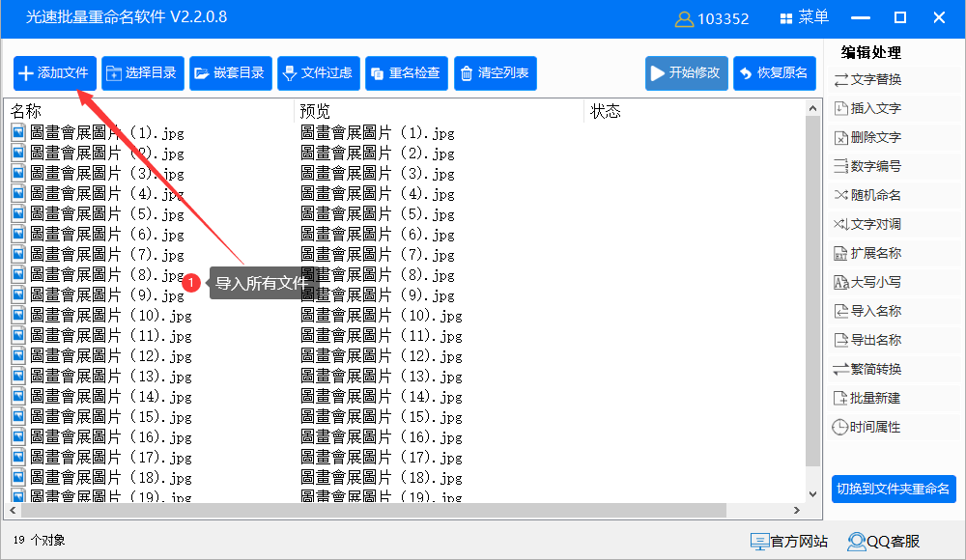The image size is (966, 560).
Task: Start renaming with 开始修改
Action: click(687, 73)
